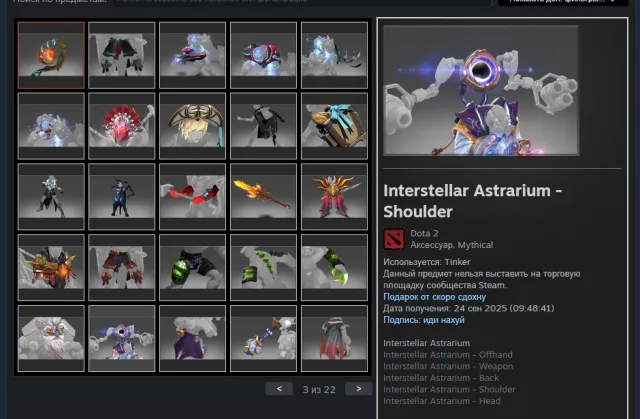Click the item title 'Interstellar Astrarium - Shoulder'
Viewport: 640px width, 419px height.
pos(473,201)
